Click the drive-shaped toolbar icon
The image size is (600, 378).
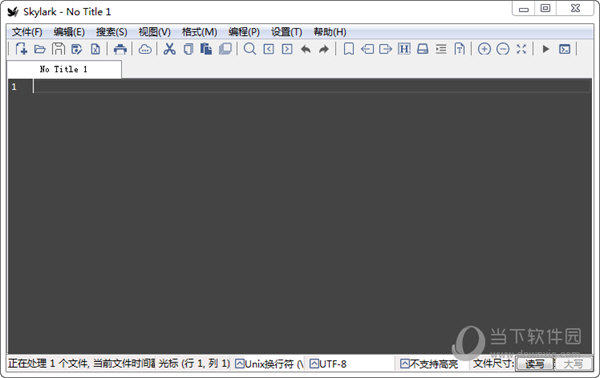pyautogui.click(x=422, y=49)
